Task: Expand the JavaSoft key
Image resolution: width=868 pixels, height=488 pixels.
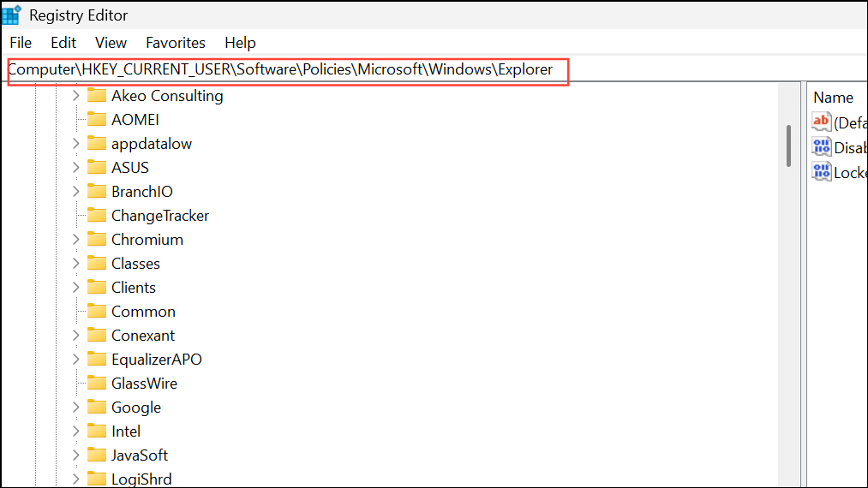Action: [76, 455]
